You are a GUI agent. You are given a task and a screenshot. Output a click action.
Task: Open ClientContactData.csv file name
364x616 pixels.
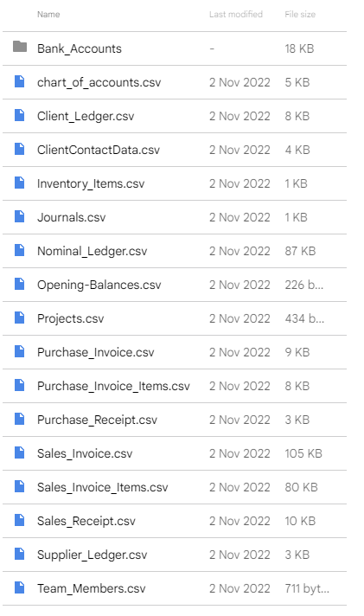99,150
